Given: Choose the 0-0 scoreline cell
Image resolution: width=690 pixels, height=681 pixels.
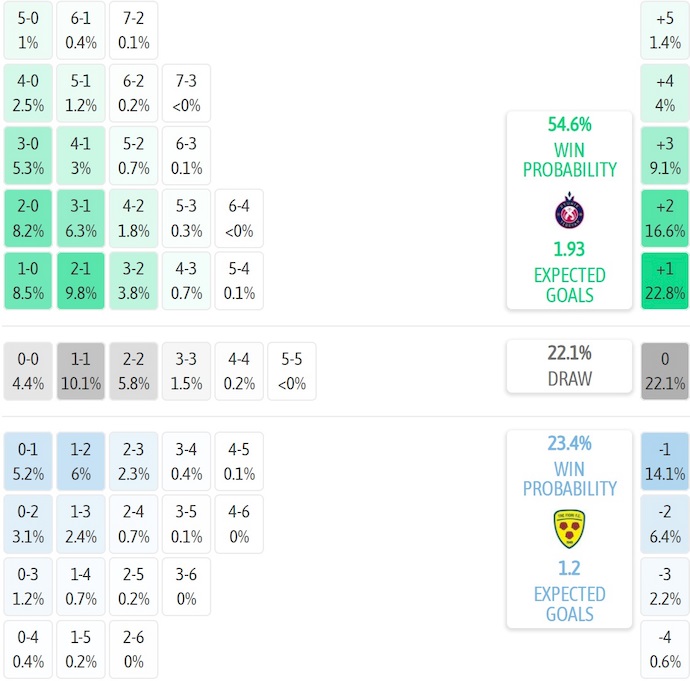Looking at the screenshot, I should [28, 371].
